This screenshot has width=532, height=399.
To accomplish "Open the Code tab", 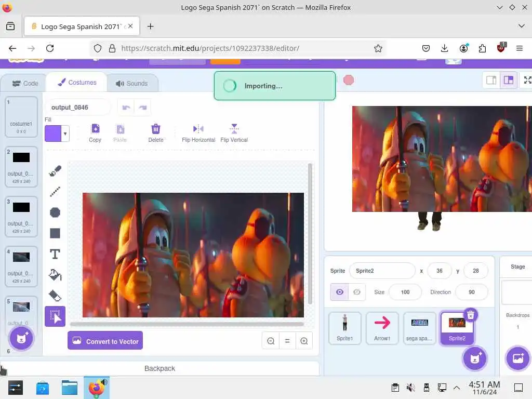I will pyautogui.click(x=25, y=84).
